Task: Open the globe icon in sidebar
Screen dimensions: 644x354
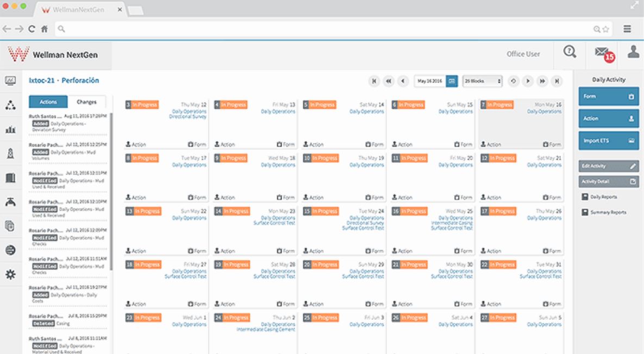Action: click(x=11, y=250)
